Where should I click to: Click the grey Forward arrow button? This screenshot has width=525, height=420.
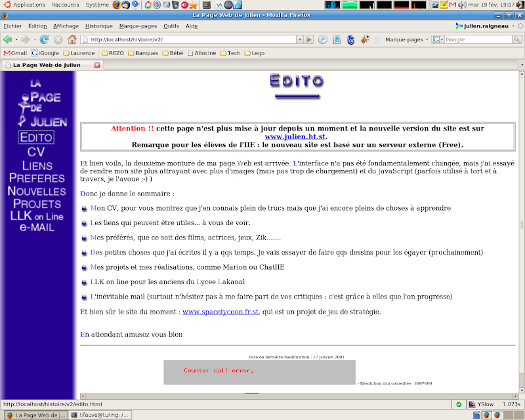(x=26, y=39)
